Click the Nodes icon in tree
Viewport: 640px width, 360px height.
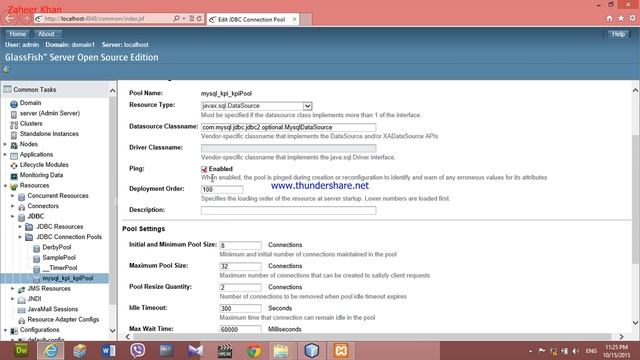coord(14,145)
